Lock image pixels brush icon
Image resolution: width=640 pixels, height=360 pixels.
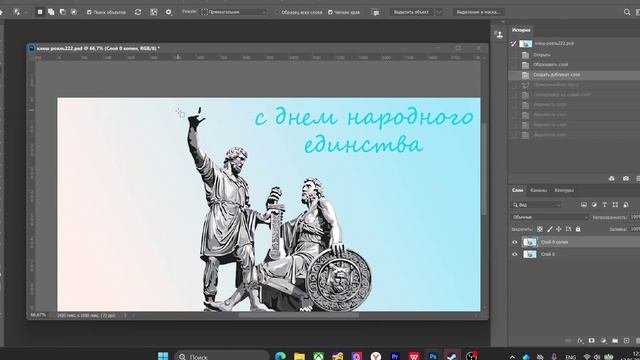pyautogui.click(x=549, y=229)
